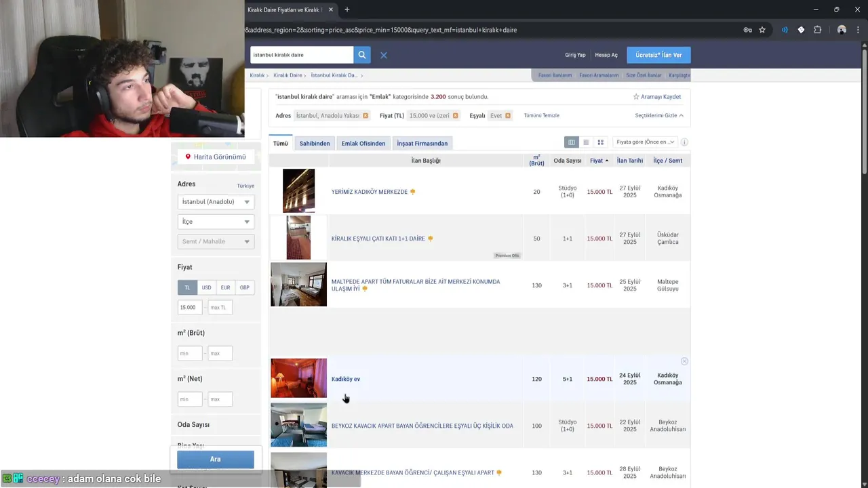
Task: Click the Ücretsiz İlan Ver button
Action: (658, 55)
